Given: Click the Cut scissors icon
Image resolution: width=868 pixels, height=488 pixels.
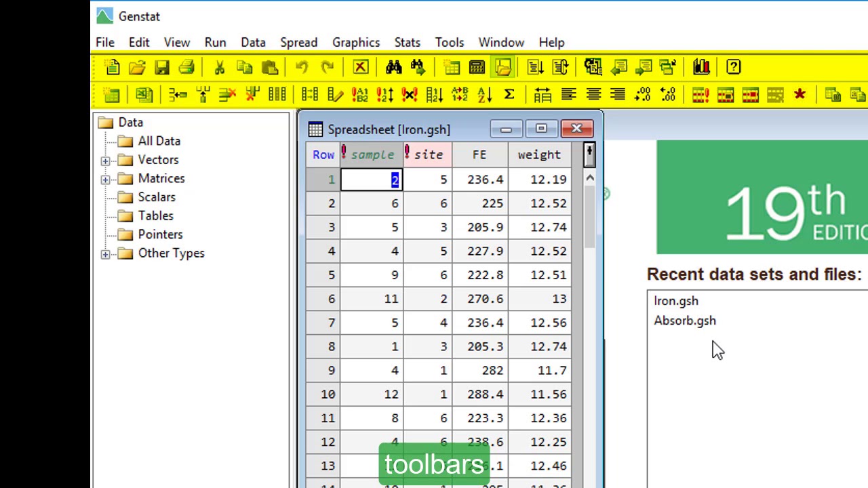Looking at the screenshot, I should 219,67.
